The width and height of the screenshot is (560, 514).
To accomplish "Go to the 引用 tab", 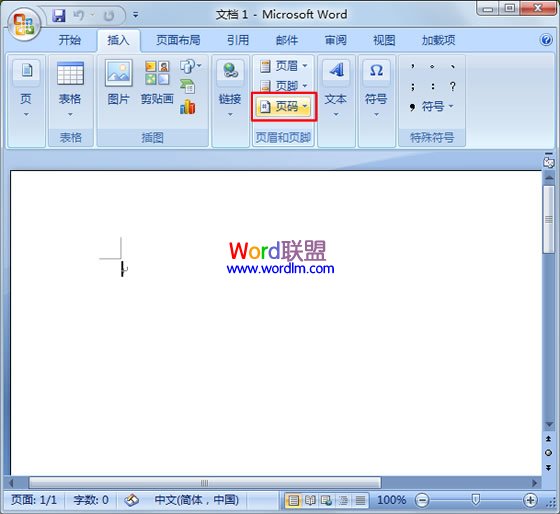I will [x=238, y=40].
